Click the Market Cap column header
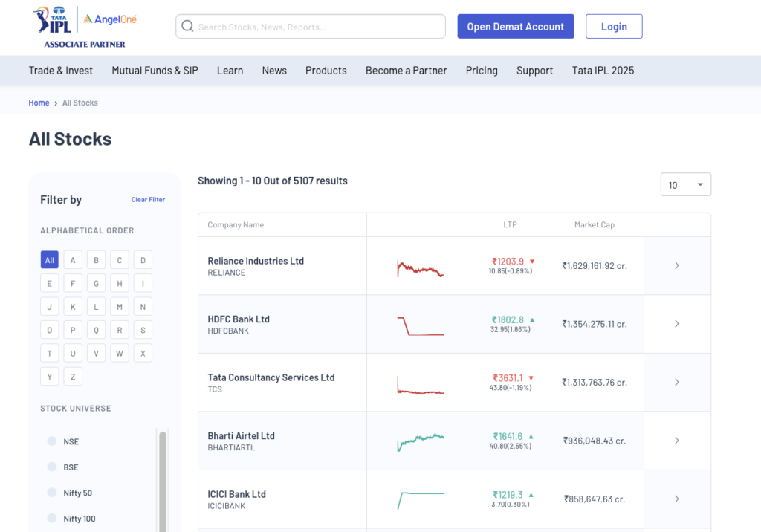The image size is (761, 532). pyautogui.click(x=595, y=224)
